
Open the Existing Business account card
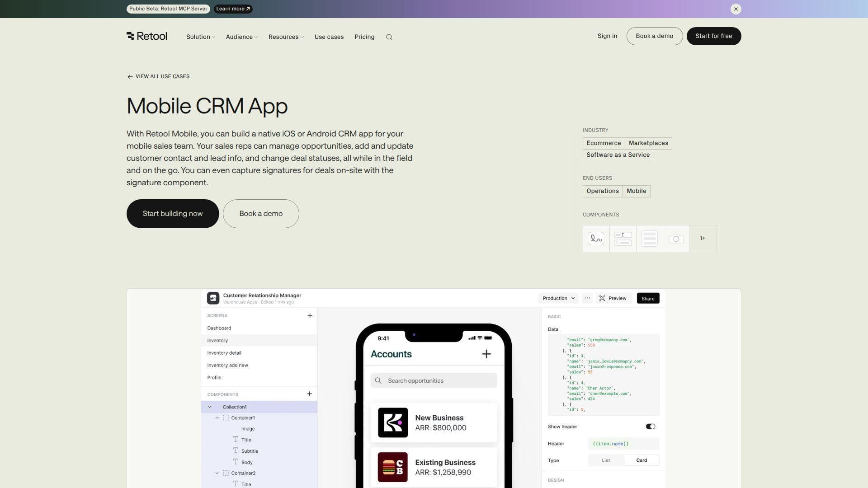[434, 467]
